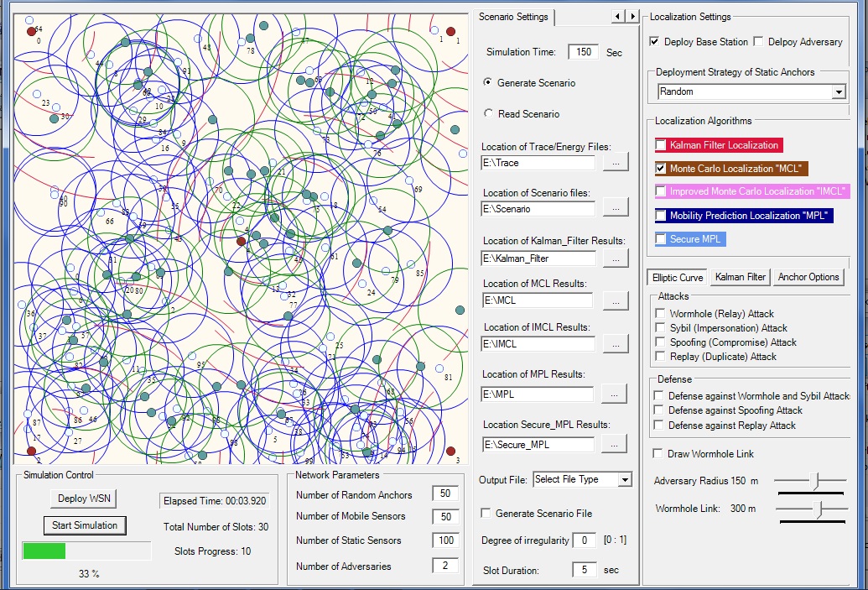Open the Elliptic Curve tab
The image size is (868, 590).
[x=678, y=278]
